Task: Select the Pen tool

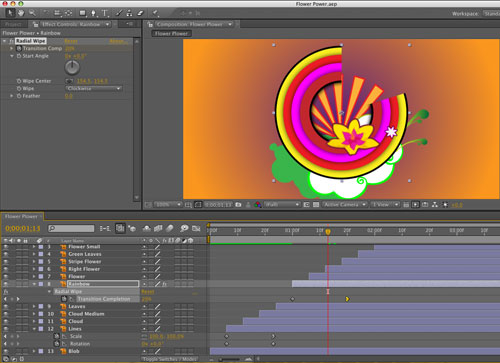Action: click(94, 13)
